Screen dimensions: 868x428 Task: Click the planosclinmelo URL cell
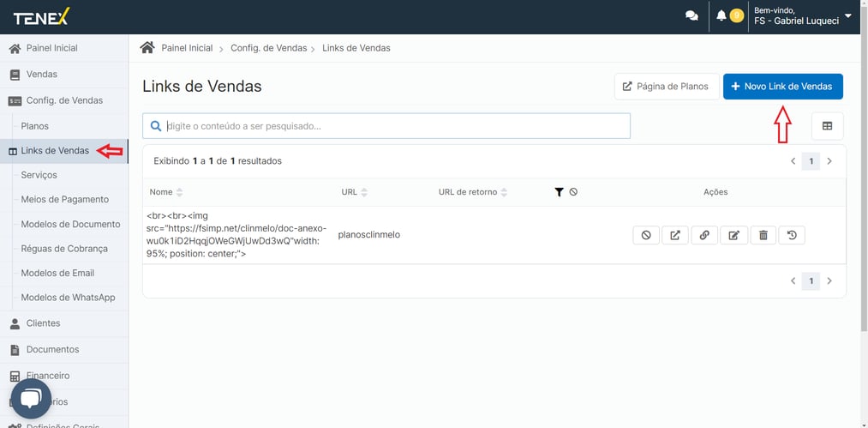[370, 235]
